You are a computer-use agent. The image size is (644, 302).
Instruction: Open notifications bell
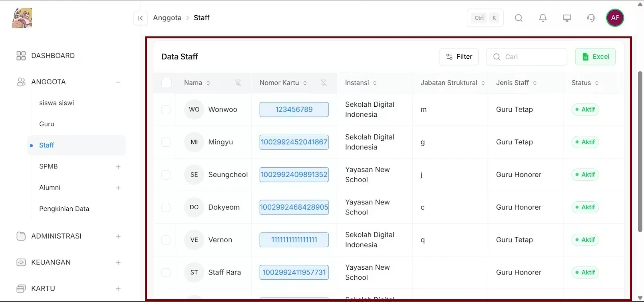tap(543, 18)
